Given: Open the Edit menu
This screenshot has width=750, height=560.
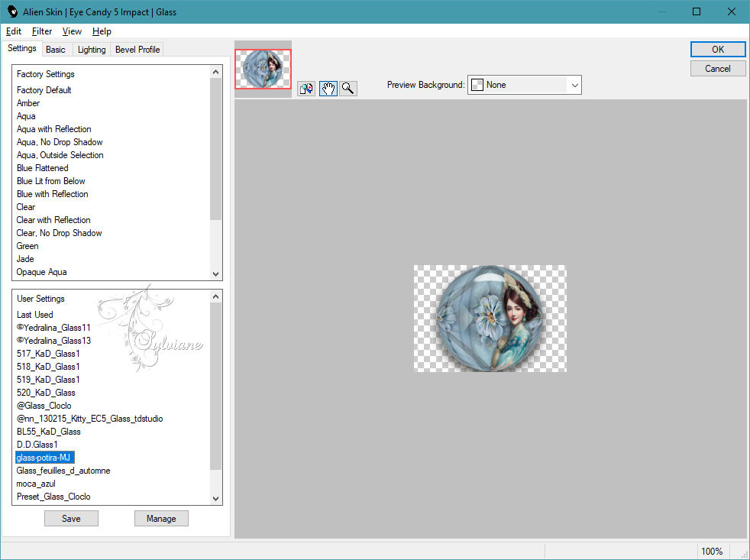Looking at the screenshot, I should [x=14, y=31].
